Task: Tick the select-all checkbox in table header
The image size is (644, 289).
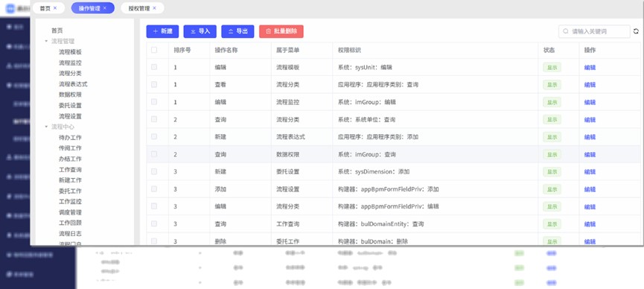Action: pos(154,50)
